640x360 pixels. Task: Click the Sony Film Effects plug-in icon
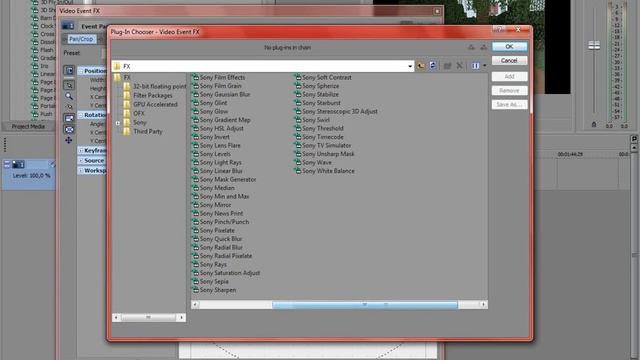click(x=196, y=77)
